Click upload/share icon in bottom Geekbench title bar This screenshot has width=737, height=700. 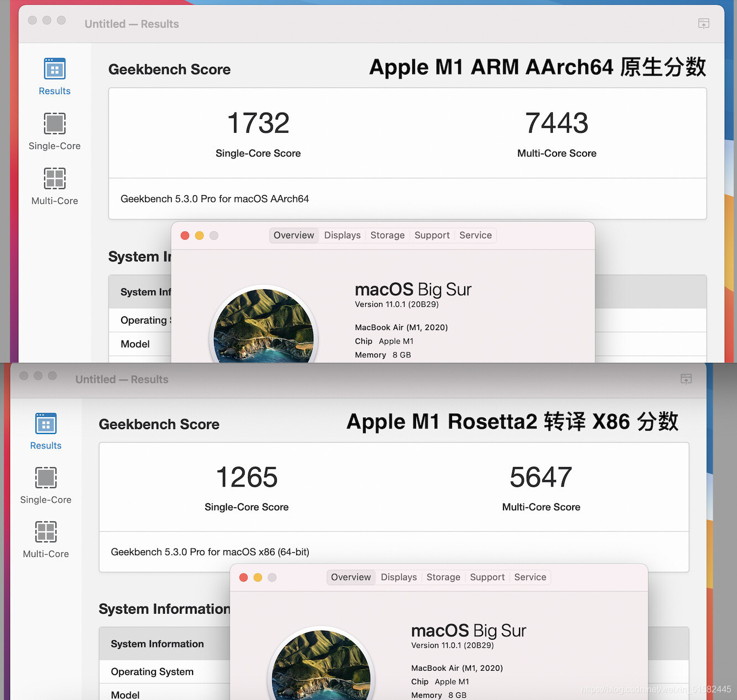pos(686,379)
